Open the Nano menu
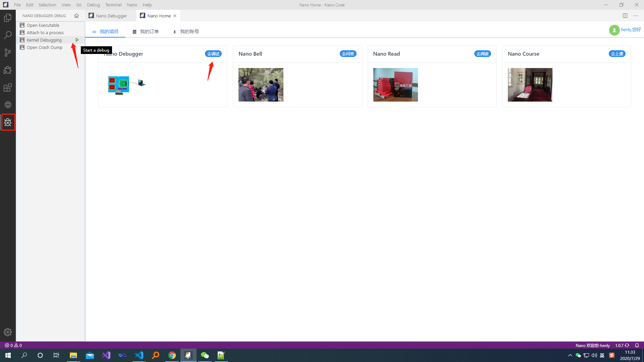This screenshot has width=644, height=362. [132, 5]
